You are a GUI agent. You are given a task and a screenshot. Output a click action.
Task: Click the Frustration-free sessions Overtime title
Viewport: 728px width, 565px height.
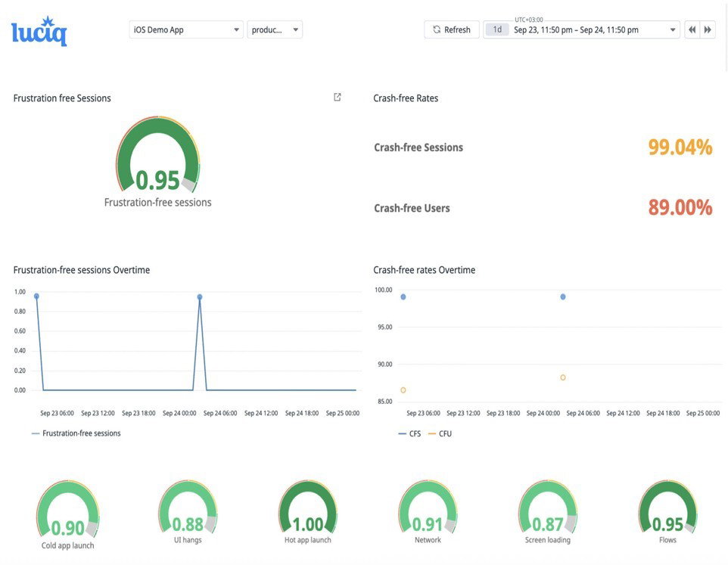tap(82, 270)
